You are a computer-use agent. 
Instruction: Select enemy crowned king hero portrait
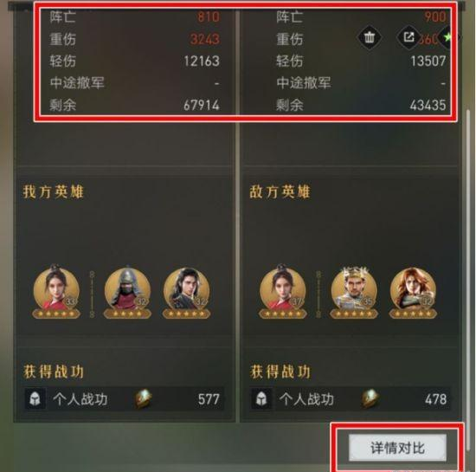pos(354,288)
